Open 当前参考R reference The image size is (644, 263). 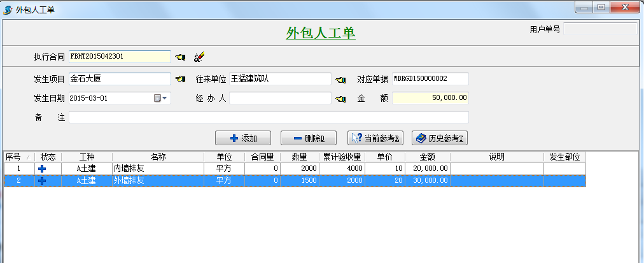(x=375, y=138)
